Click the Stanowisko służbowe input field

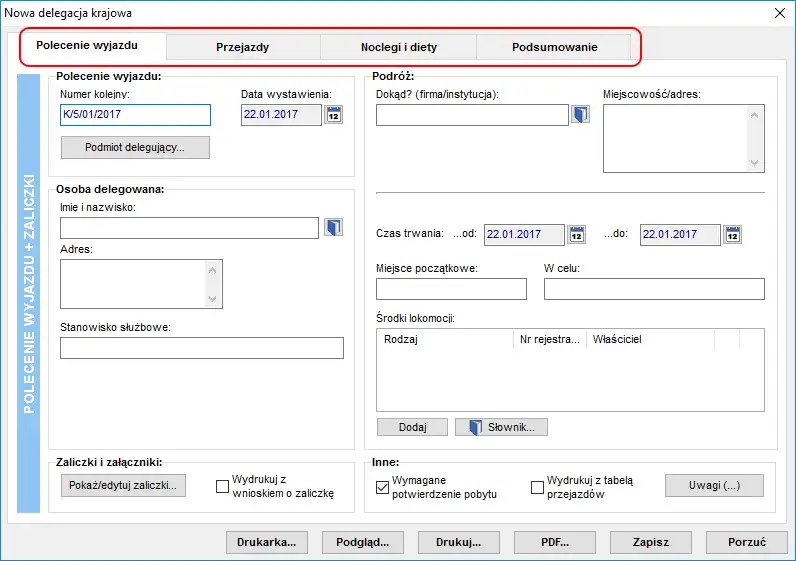click(x=201, y=348)
